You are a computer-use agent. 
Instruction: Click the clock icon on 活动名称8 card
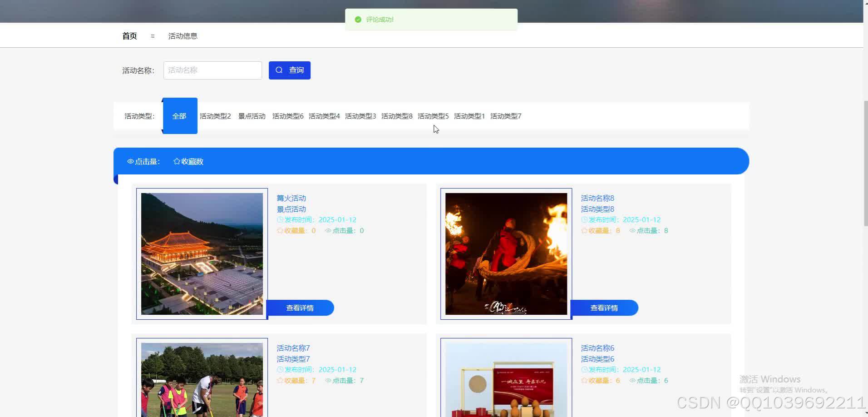584,220
